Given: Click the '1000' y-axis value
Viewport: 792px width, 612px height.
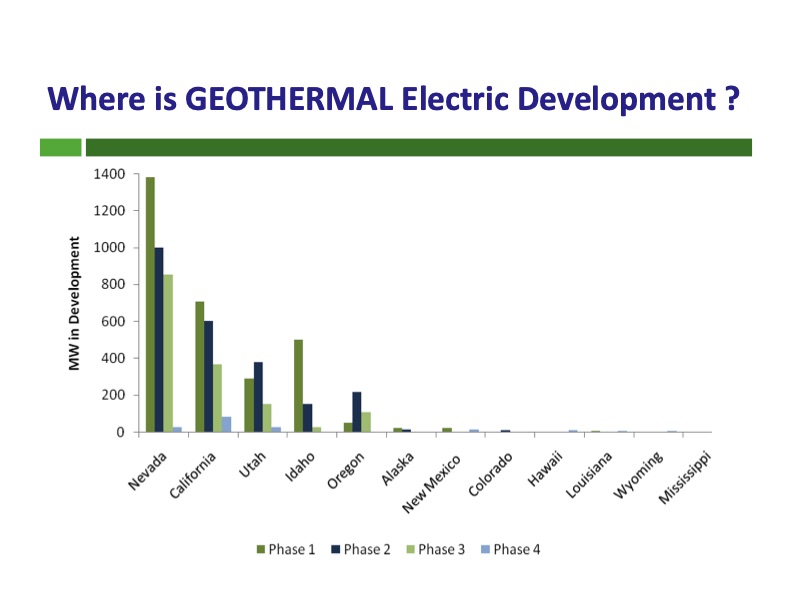Looking at the screenshot, I should (109, 247).
